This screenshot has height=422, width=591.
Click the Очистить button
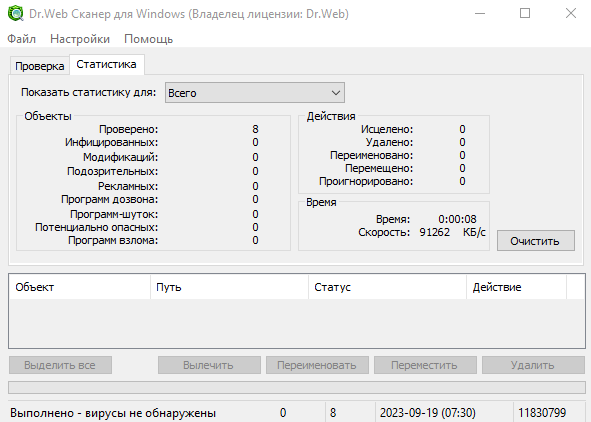tap(536, 241)
